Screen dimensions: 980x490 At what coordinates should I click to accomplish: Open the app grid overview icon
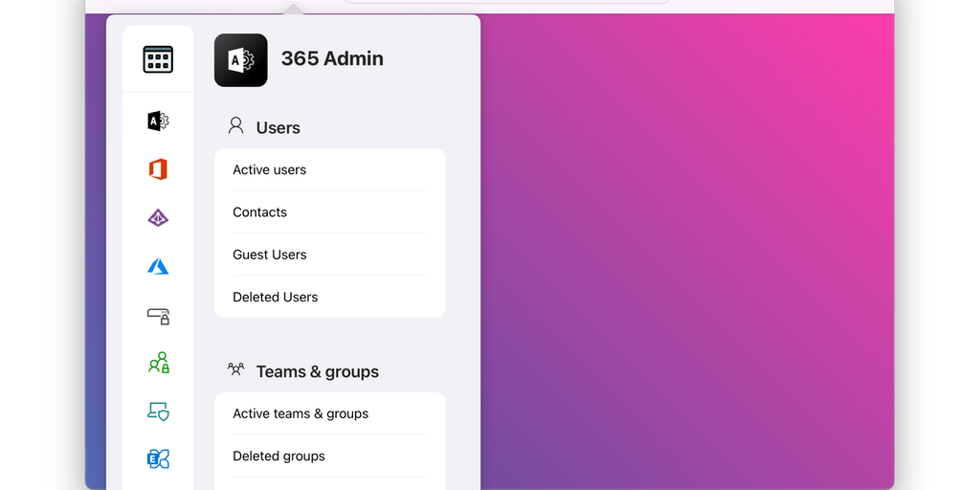(x=158, y=59)
